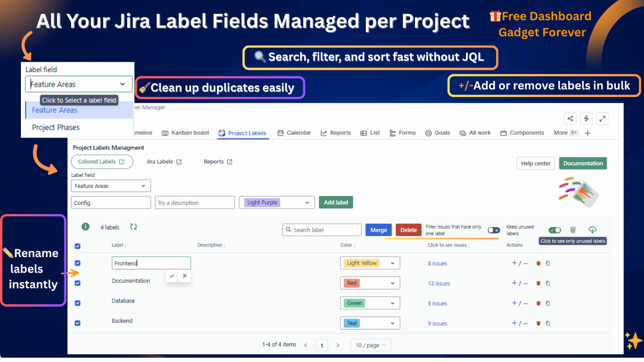Disable the Keep unused labels toggle

coord(555,230)
